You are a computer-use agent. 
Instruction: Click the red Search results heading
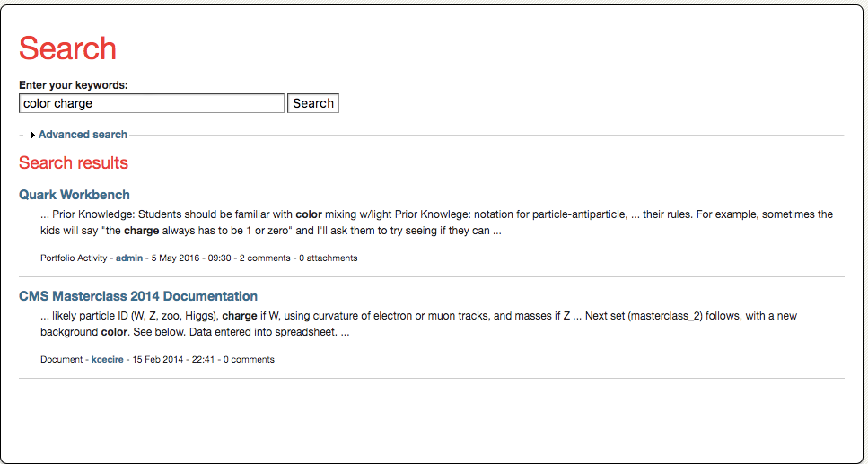[74, 162]
